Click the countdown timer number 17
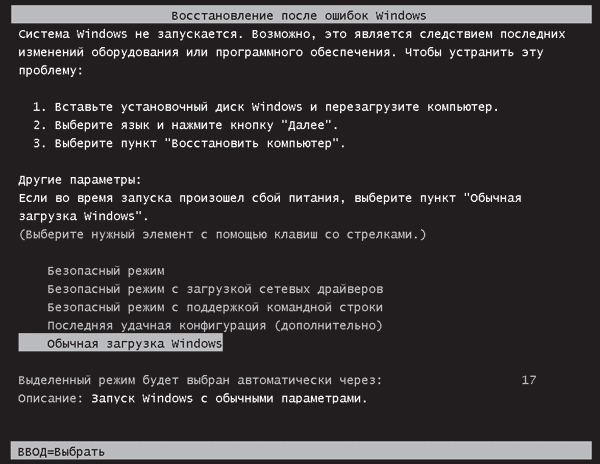 (x=529, y=381)
